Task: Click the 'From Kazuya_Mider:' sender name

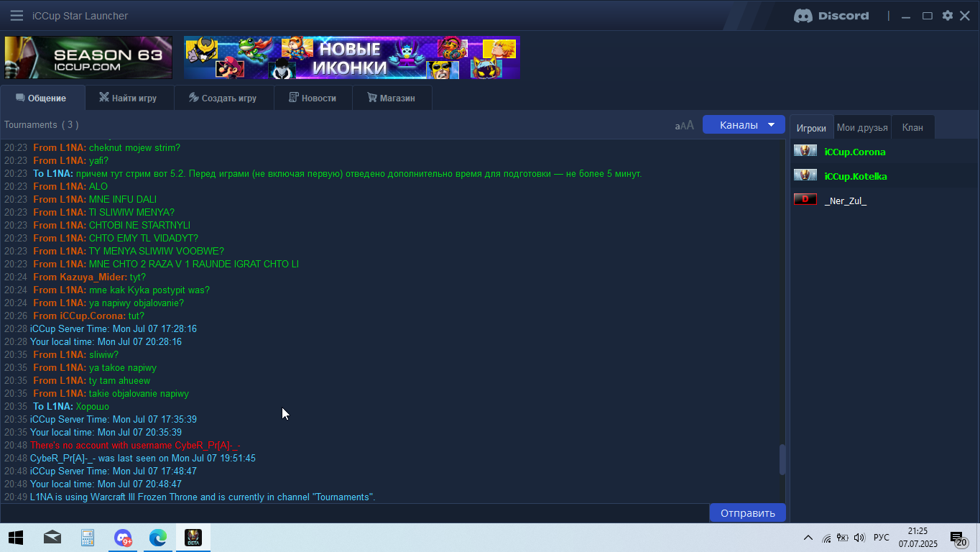Action: 80,277
